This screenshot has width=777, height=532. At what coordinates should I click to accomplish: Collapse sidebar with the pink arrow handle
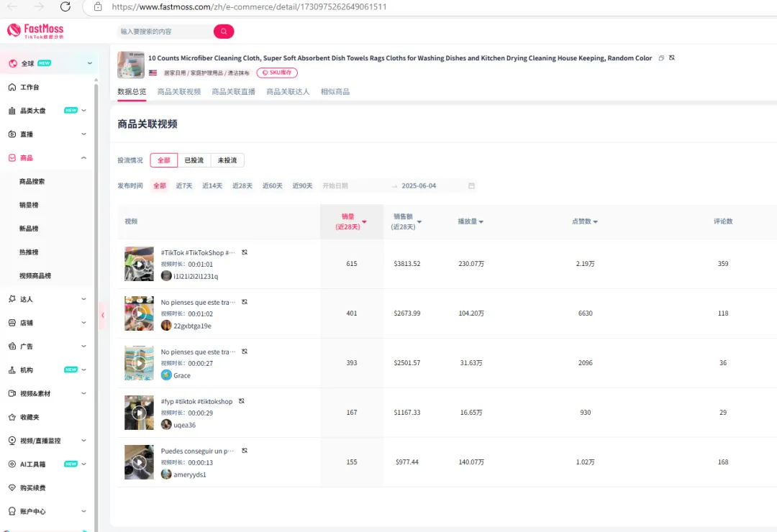point(103,315)
